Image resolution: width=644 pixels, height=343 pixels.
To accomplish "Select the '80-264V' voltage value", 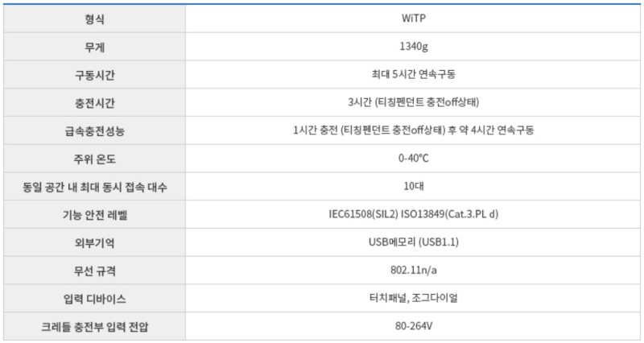I will [x=415, y=325].
